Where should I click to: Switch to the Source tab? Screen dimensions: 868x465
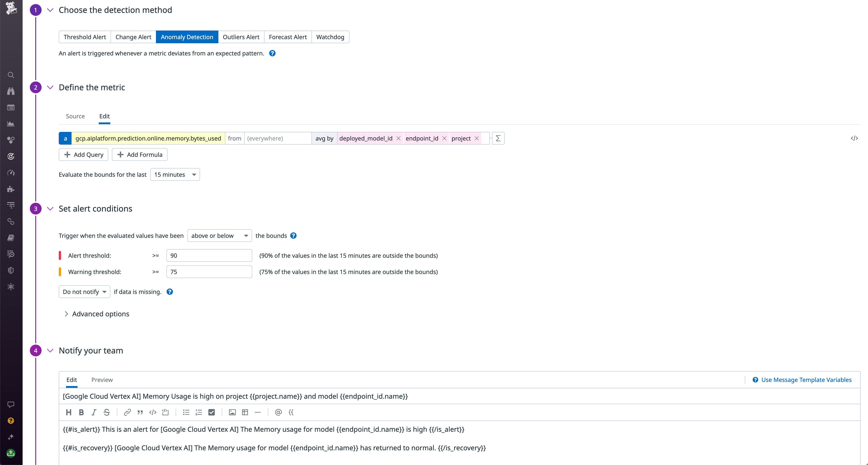[75, 116]
